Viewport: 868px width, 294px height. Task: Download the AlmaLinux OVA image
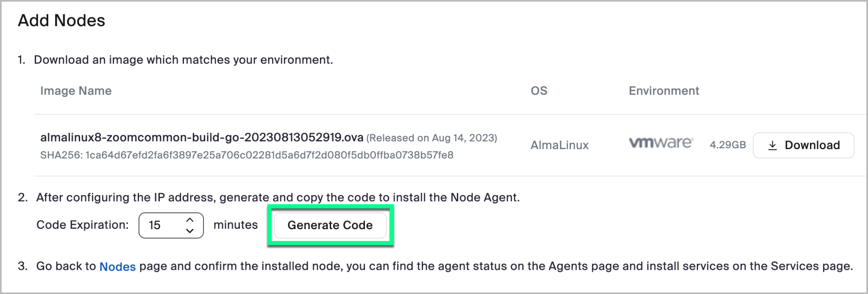803,145
